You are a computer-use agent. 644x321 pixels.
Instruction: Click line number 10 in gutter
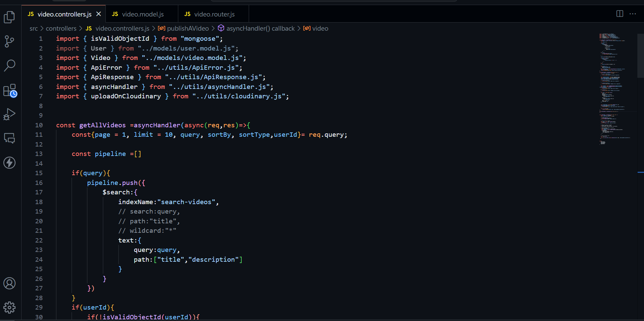[x=39, y=125]
